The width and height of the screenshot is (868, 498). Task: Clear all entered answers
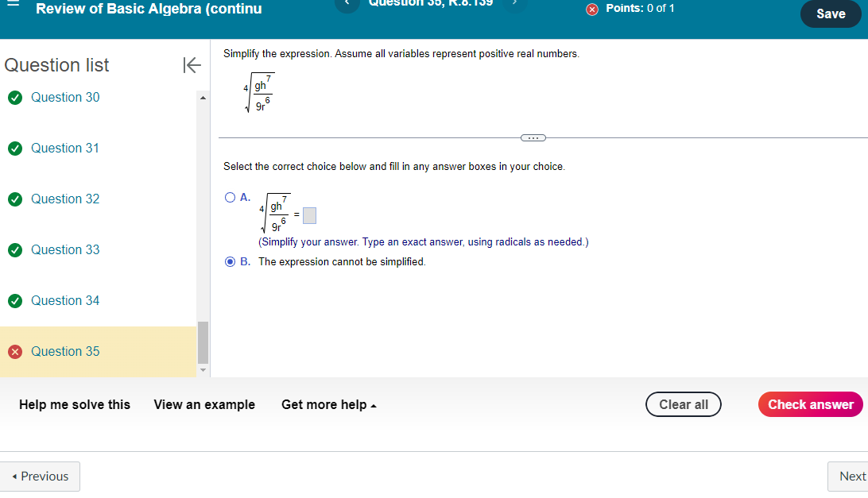tap(683, 404)
